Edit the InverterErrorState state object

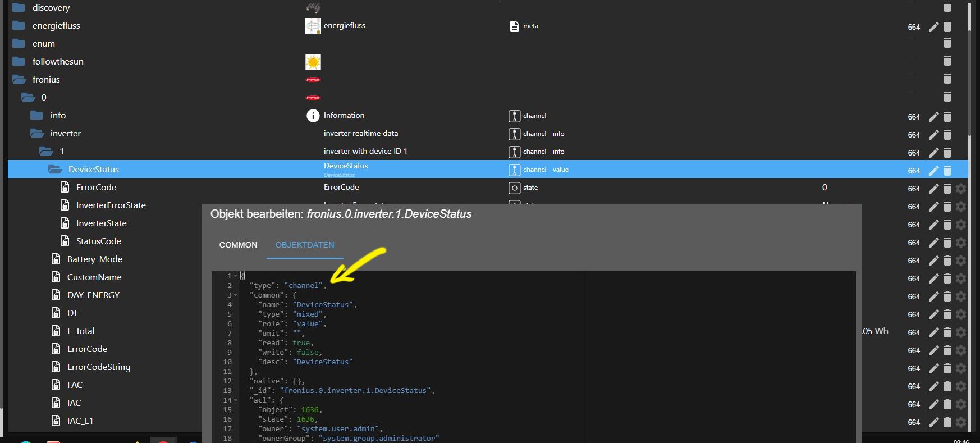[933, 207]
